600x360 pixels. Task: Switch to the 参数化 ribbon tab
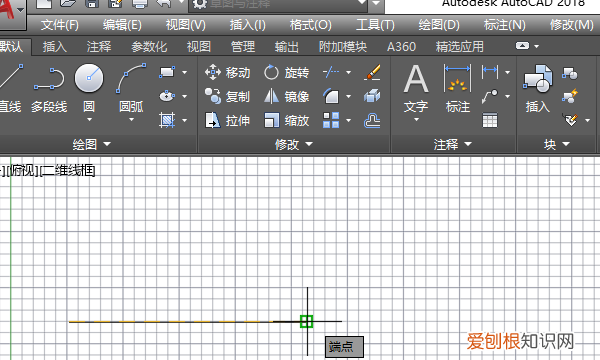click(x=149, y=47)
